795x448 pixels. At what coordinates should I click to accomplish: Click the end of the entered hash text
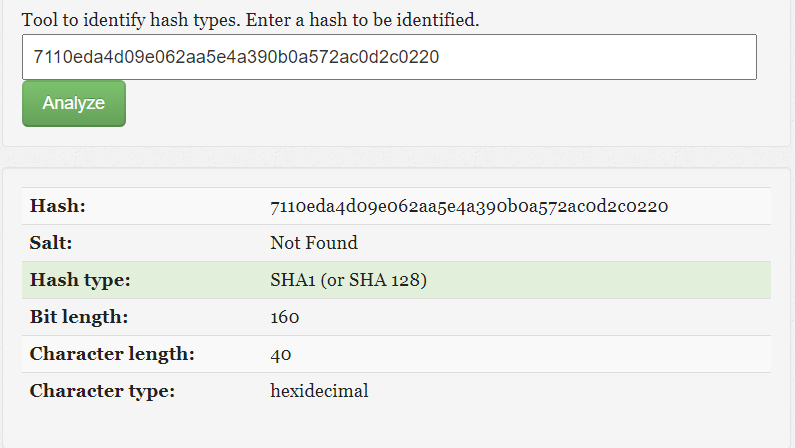pyautogui.click(x=439, y=57)
